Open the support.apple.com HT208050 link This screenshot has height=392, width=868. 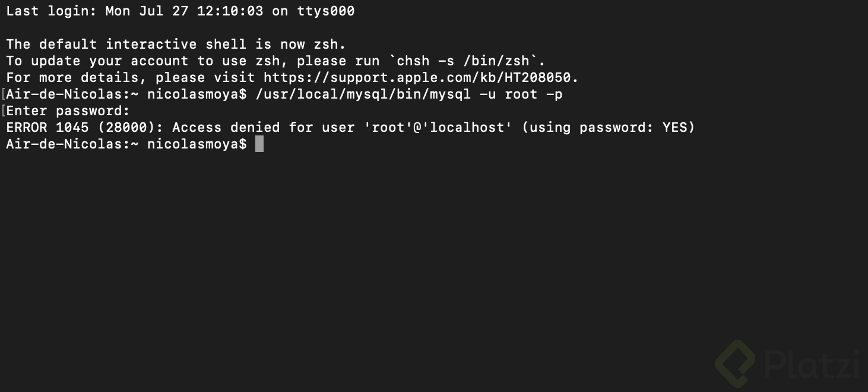click(420, 77)
